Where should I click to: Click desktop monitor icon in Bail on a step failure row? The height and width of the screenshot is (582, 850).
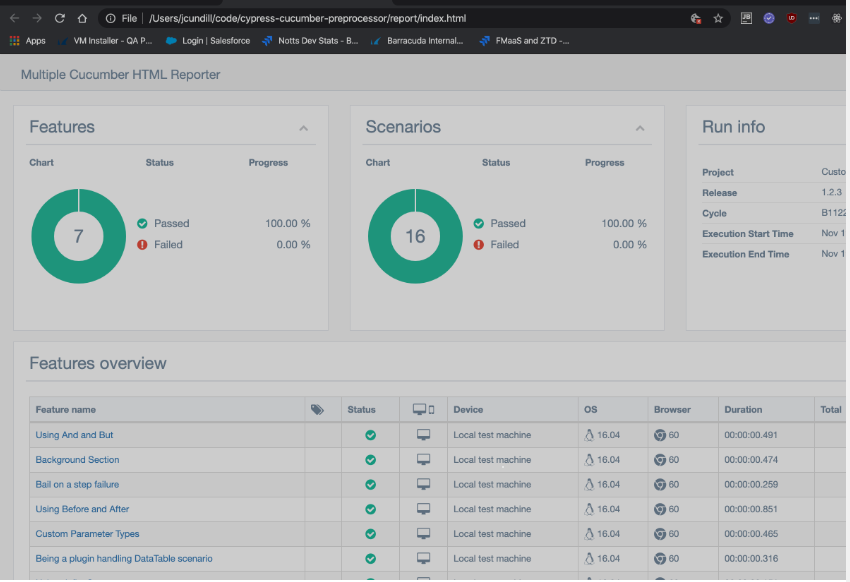coord(423,484)
